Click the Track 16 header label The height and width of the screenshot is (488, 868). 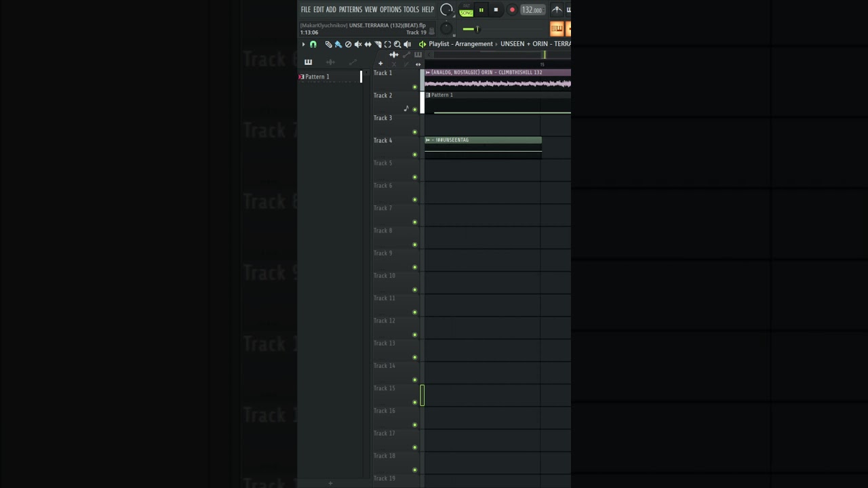click(x=384, y=411)
